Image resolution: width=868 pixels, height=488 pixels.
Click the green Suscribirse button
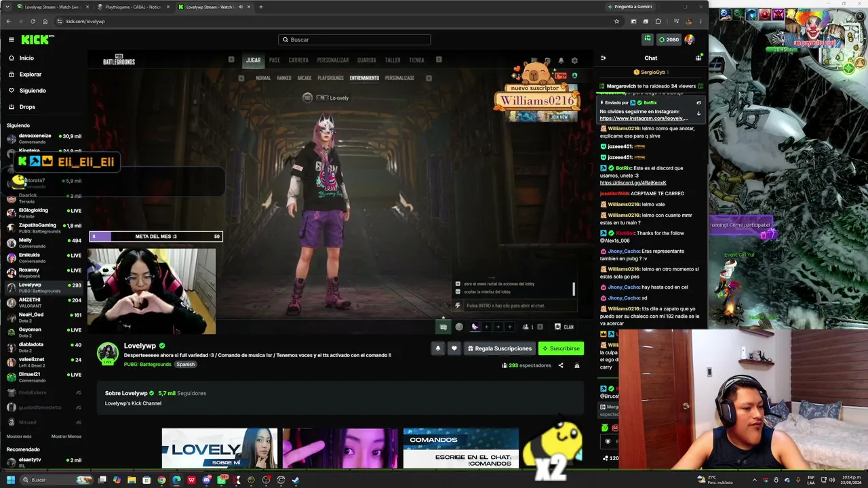561,348
